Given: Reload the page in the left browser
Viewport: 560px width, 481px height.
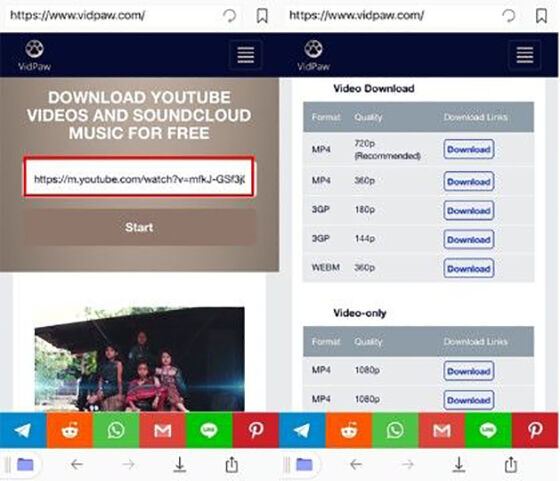Looking at the screenshot, I should click(229, 16).
